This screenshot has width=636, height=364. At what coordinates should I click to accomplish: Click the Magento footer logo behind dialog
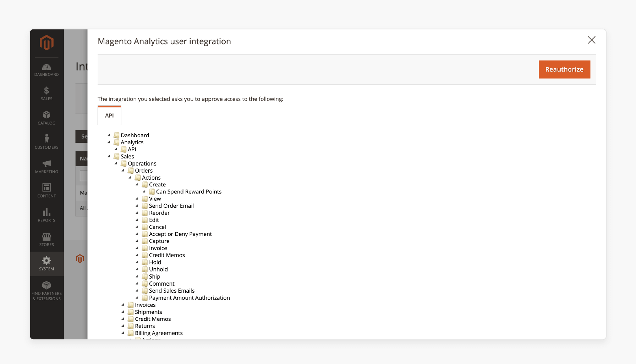[x=80, y=259]
